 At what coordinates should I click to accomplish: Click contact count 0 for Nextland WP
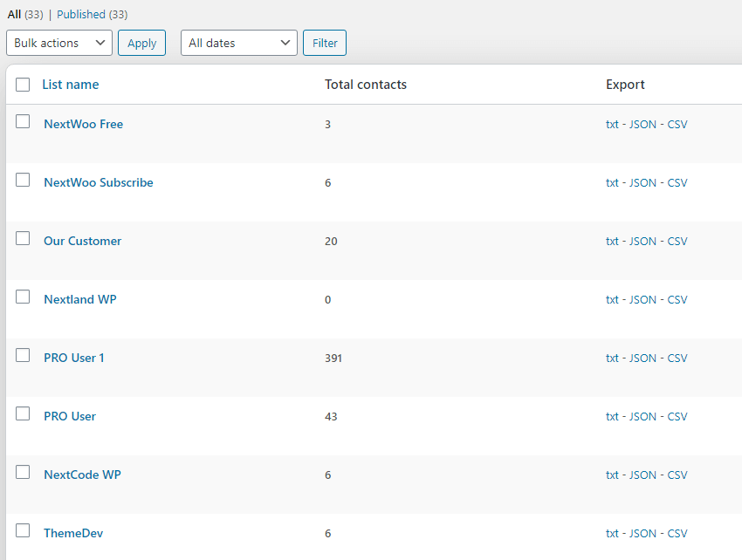327,300
